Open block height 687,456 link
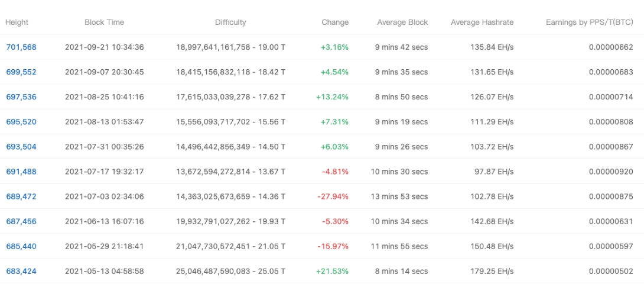The image size is (644, 284). (21, 221)
